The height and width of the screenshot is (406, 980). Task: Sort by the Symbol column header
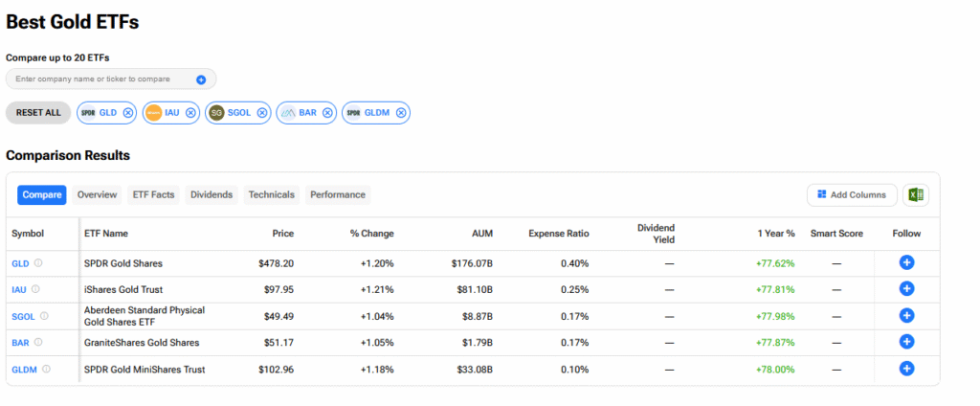pyautogui.click(x=28, y=234)
